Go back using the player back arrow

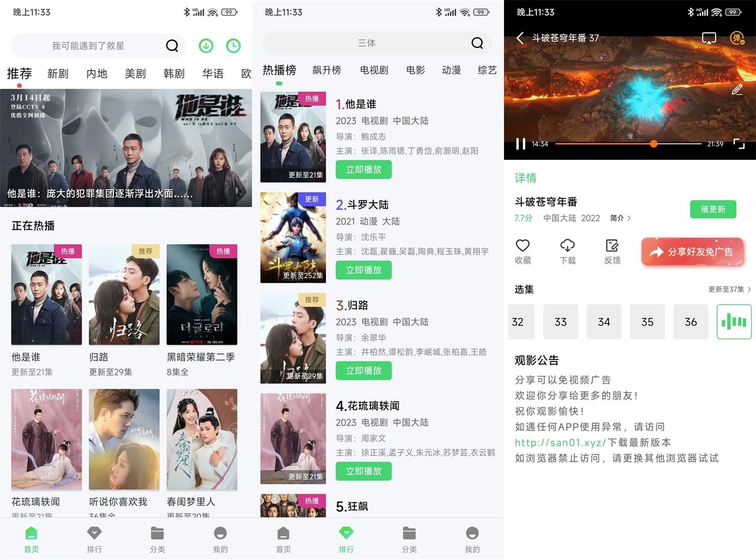[x=520, y=38]
